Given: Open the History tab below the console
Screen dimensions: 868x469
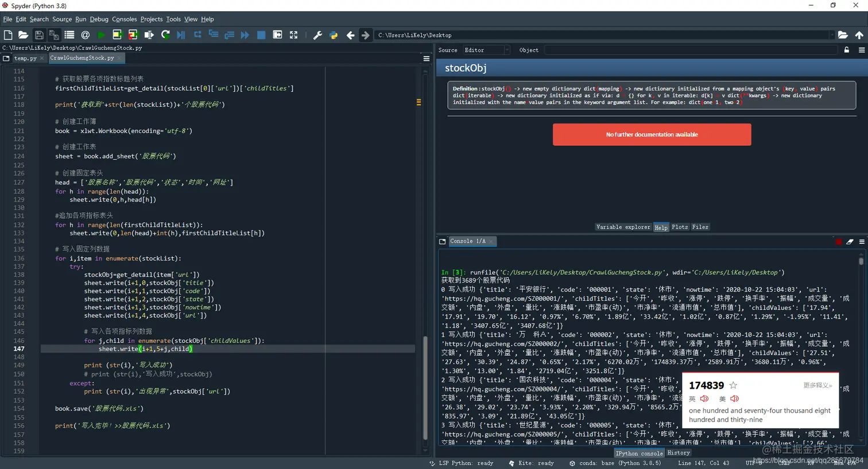Looking at the screenshot, I should click(x=678, y=453).
